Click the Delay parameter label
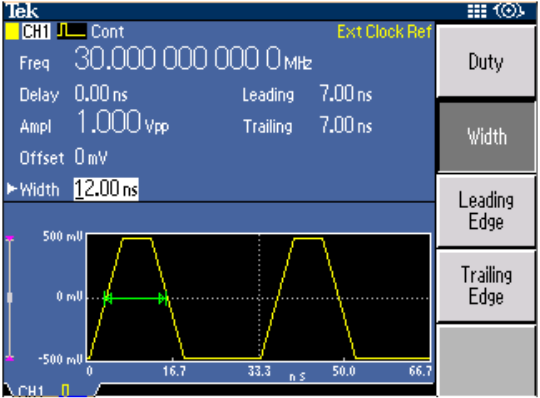This screenshot has width=540, height=398. click(39, 95)
